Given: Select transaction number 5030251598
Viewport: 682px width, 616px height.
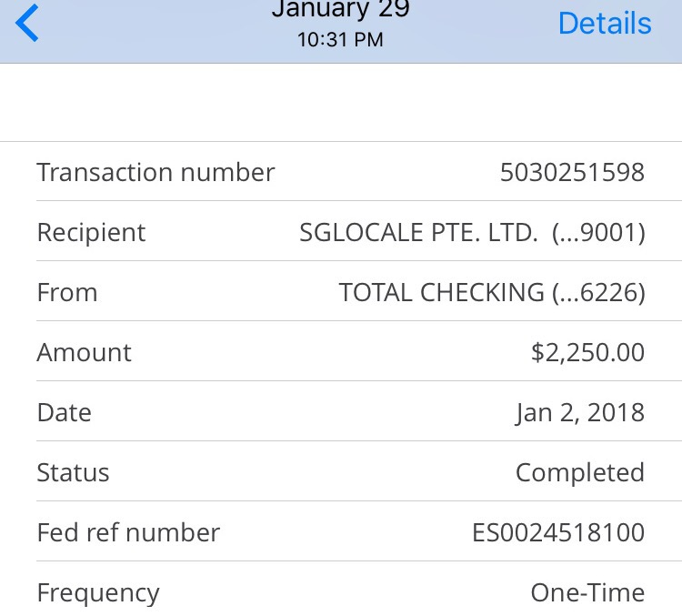Looking at the screenshot, I should (x=572, y=172).
